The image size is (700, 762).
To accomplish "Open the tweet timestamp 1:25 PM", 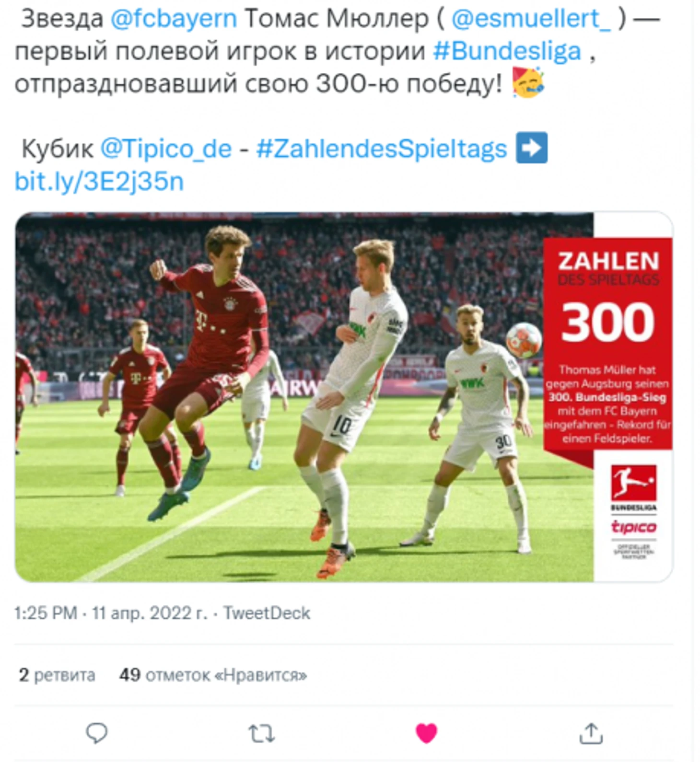I will (46, 613).
